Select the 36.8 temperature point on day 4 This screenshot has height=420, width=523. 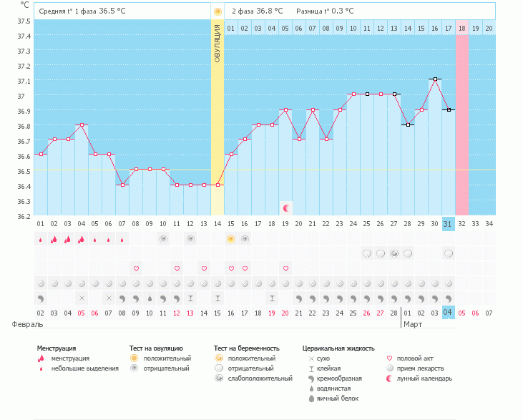[82, 124]
